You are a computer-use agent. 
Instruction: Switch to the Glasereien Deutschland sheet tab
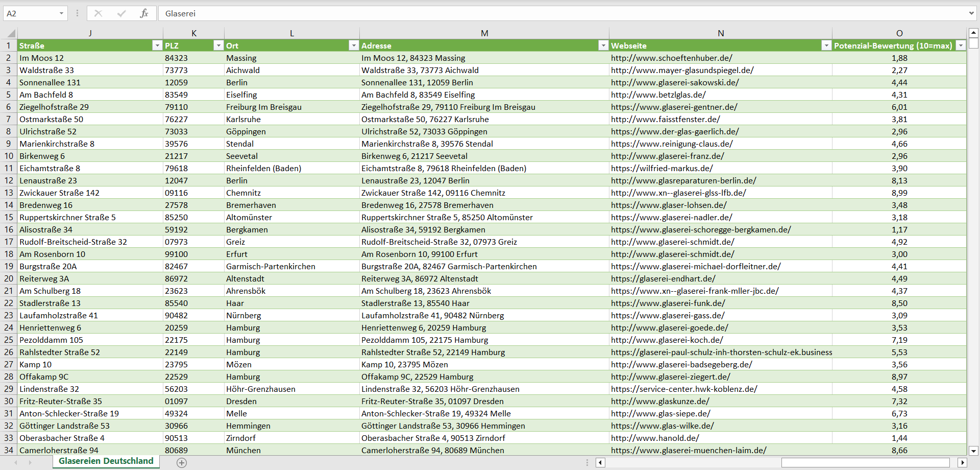(105, 461)
